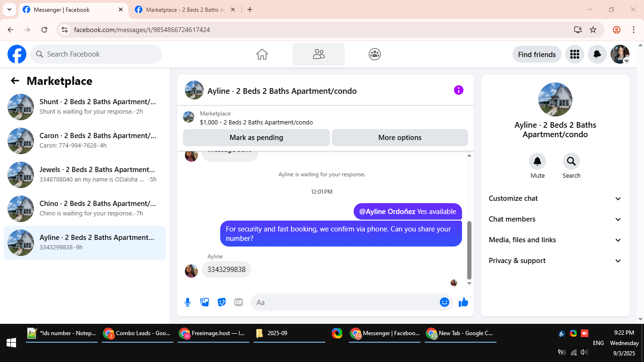Open the Shunt conversation

pos(85,107)
